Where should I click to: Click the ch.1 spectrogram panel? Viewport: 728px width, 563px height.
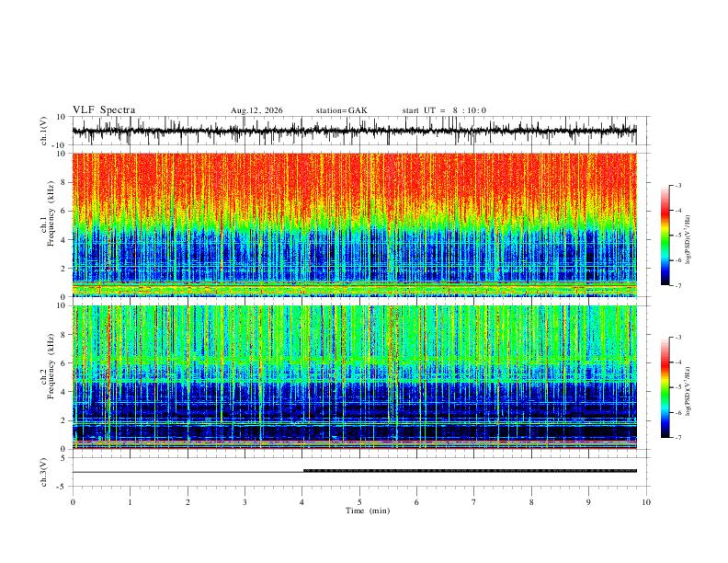354,224
